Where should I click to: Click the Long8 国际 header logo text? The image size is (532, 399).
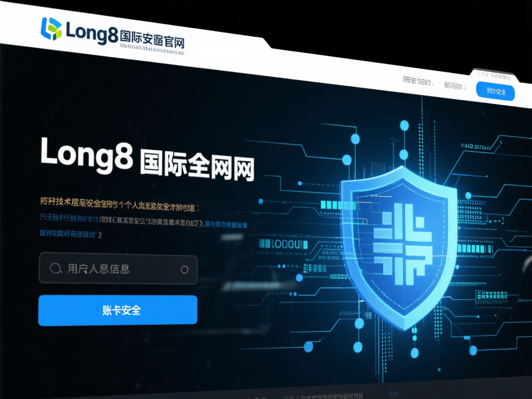[x=125, y=35]
